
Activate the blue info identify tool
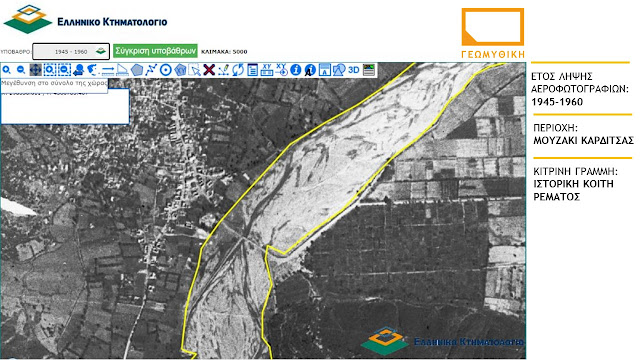296,70
